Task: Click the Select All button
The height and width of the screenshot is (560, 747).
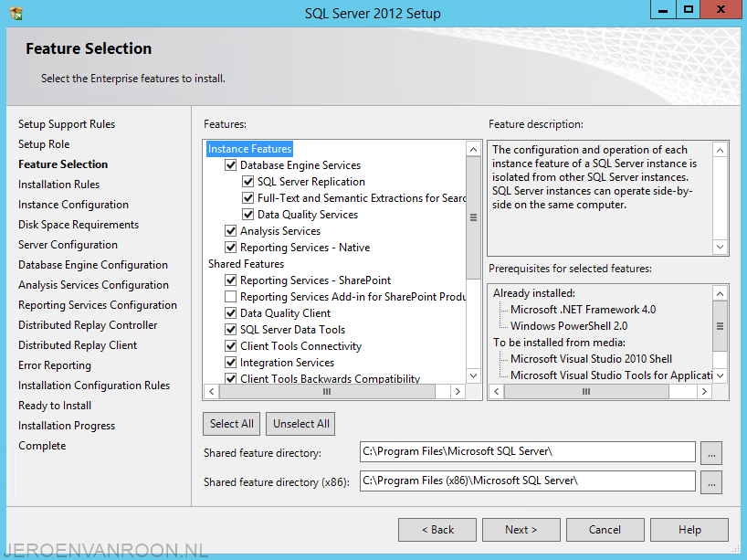Action: point(232,424)
